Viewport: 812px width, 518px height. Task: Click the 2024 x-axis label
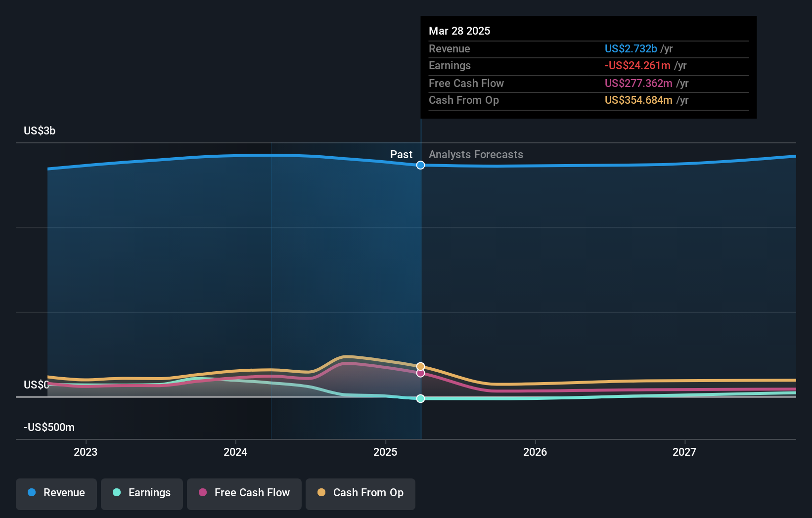coord(235,452)
